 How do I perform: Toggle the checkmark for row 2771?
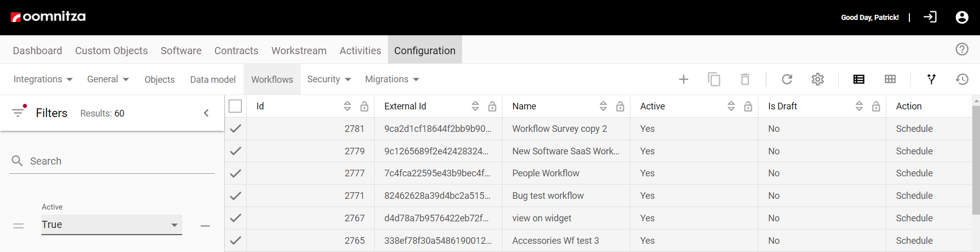tap(235, 196)
